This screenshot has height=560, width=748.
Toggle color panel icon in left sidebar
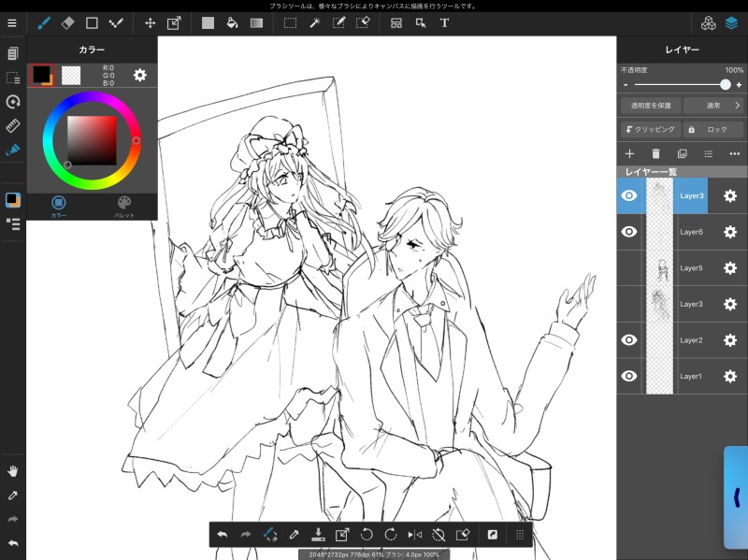[13, 200]
